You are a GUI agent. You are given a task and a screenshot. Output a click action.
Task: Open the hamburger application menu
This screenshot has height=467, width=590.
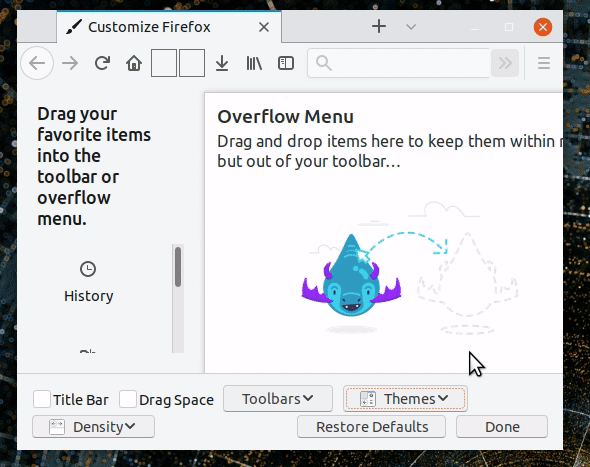click(x=544, y=63)
